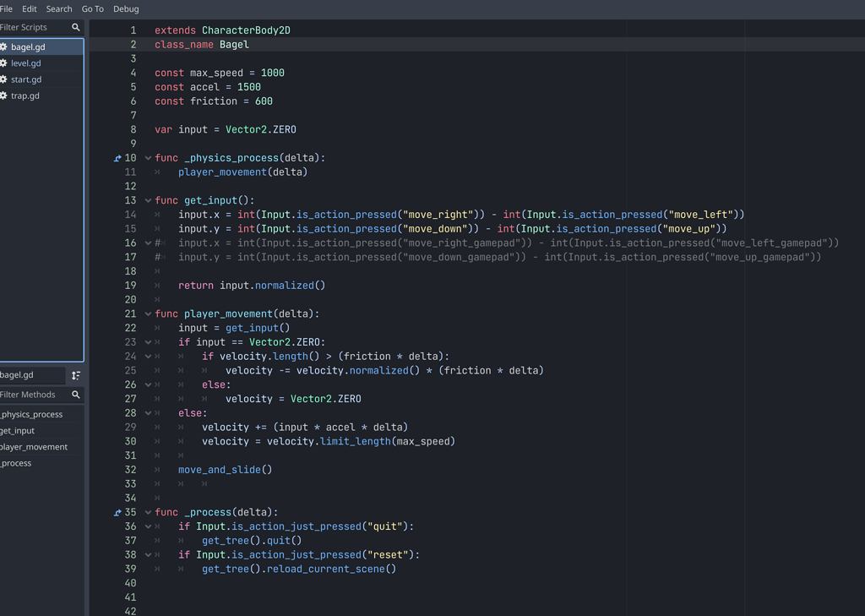Click the search icon in Filter Methods bar
This screenshot has height=616, width=865.
75,395
